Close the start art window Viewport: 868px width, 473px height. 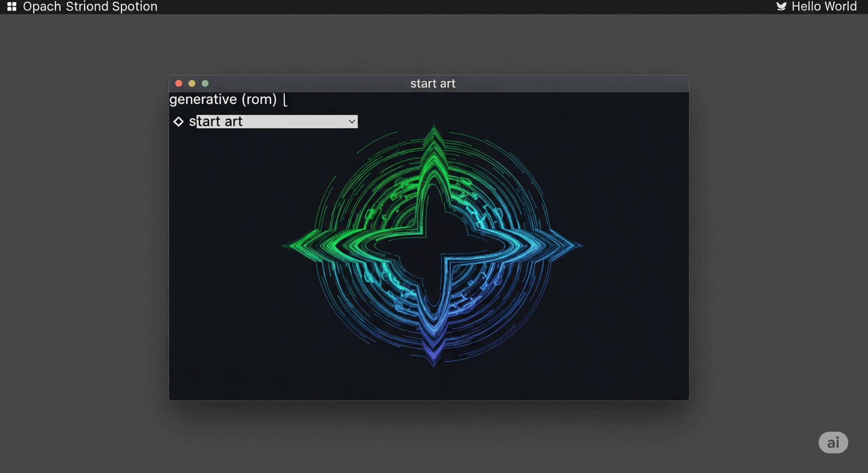[179, 83]
